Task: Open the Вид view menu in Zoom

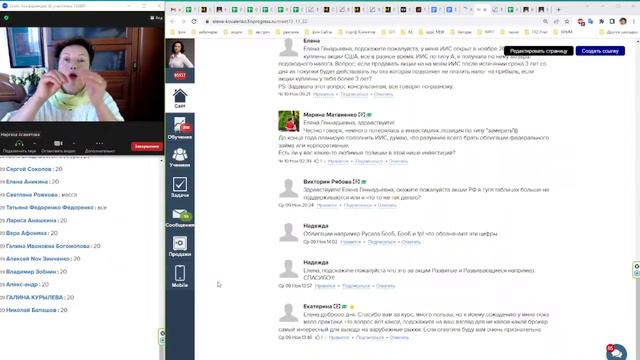Action: (x=156, y=18)
